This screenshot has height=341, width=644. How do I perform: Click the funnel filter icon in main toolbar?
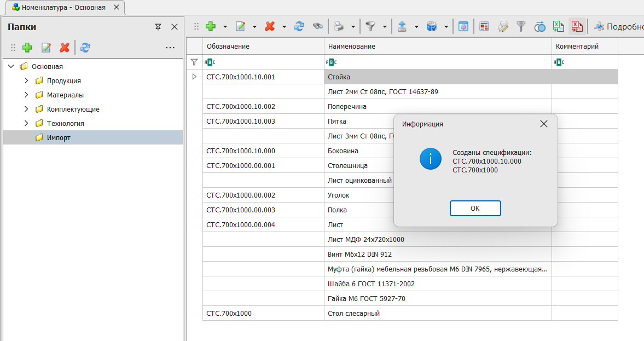370,26
